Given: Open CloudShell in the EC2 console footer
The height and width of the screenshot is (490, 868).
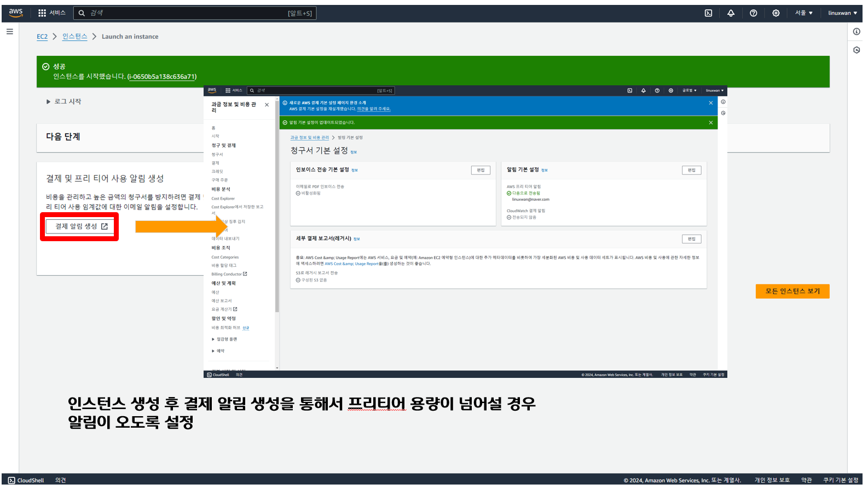Looking at the screenshot, I should point(26,480).
